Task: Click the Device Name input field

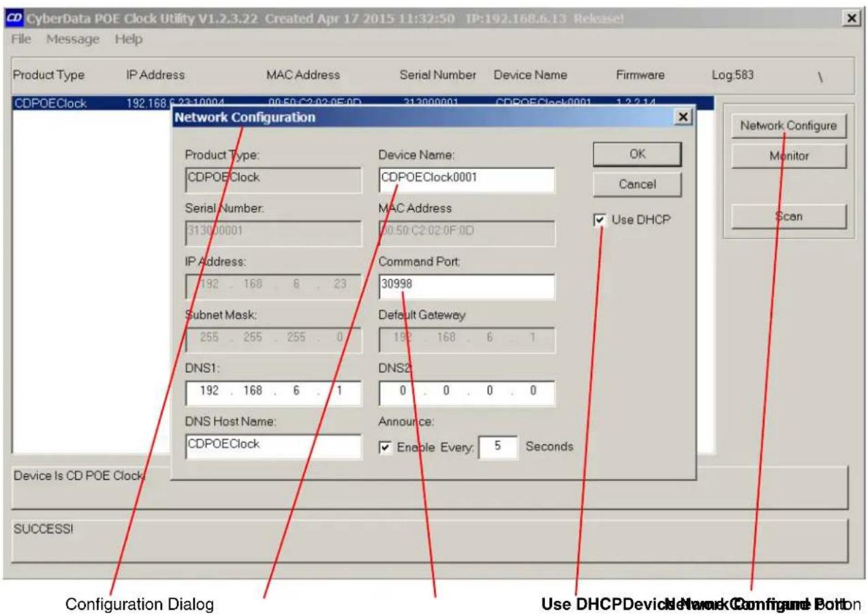Action: pos(467,179)
